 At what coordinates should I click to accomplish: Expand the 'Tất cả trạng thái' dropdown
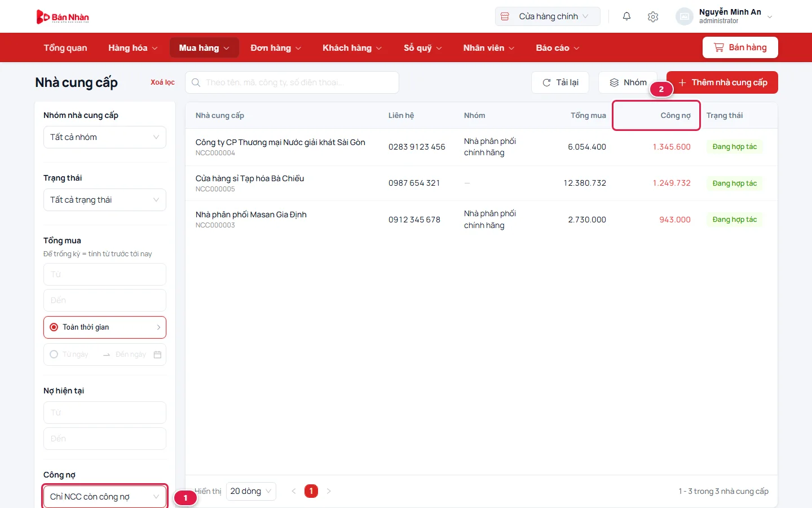click(x=105, y=200)
